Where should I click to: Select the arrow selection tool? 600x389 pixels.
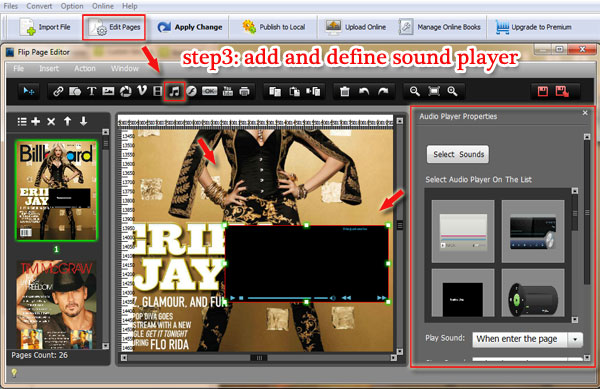coord(29,91)
